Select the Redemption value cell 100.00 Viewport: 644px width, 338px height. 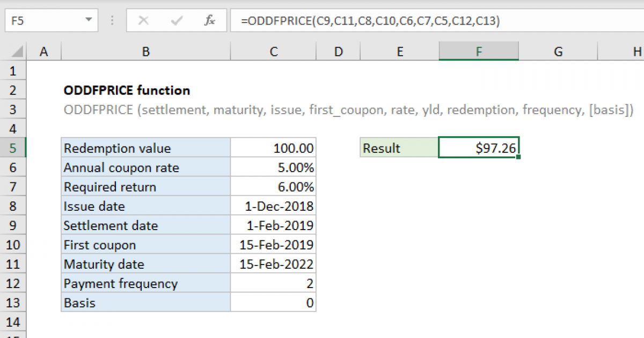274,148
